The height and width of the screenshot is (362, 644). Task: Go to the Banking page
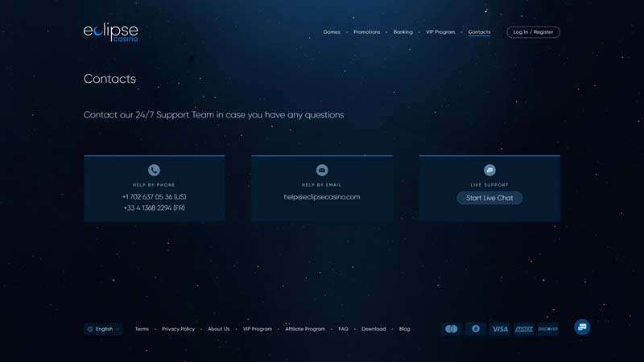[x=403, y=32]
